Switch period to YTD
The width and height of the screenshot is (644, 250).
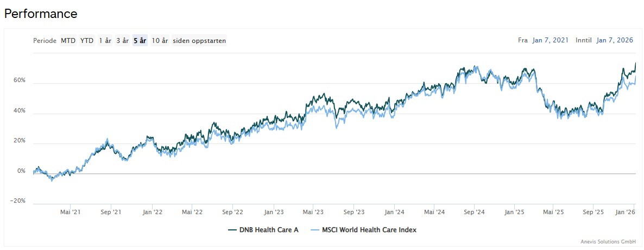pyautogui.click(x=87, y=40)
